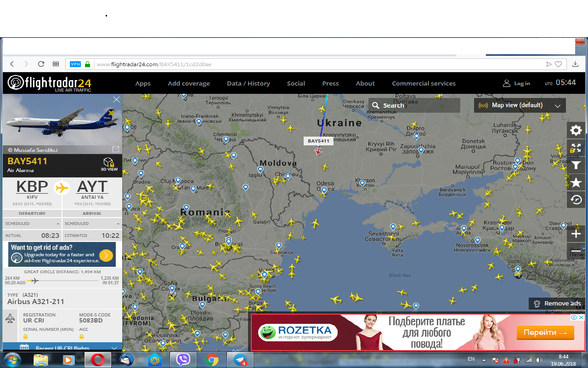Image resolution: width=588 pixels, height=368 pixels.
Task: Click the Remove ads button
Action: 558,303
